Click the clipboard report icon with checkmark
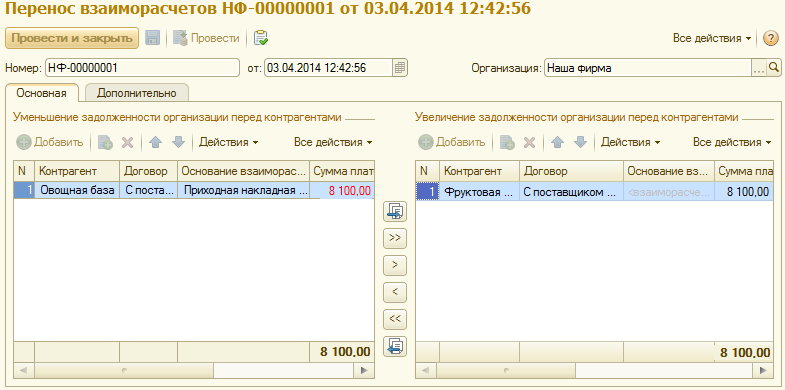This screenshot has width=785, height=390. click(x=261, y=38)
